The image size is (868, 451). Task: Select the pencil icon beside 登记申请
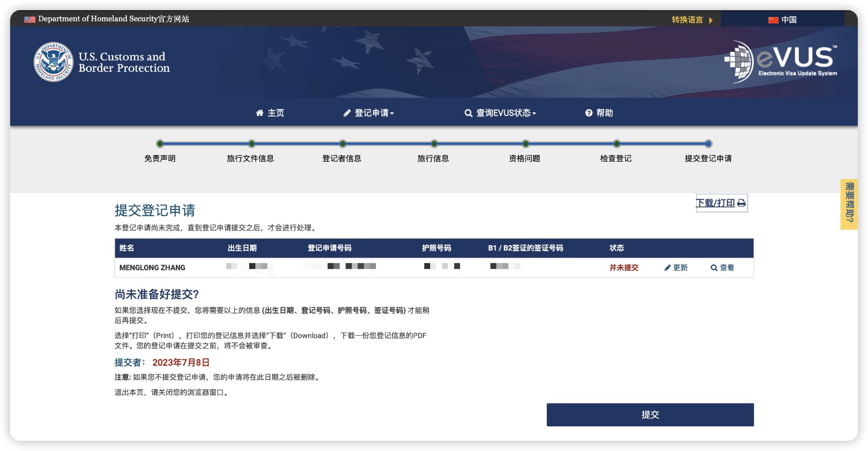coord(347,113)
